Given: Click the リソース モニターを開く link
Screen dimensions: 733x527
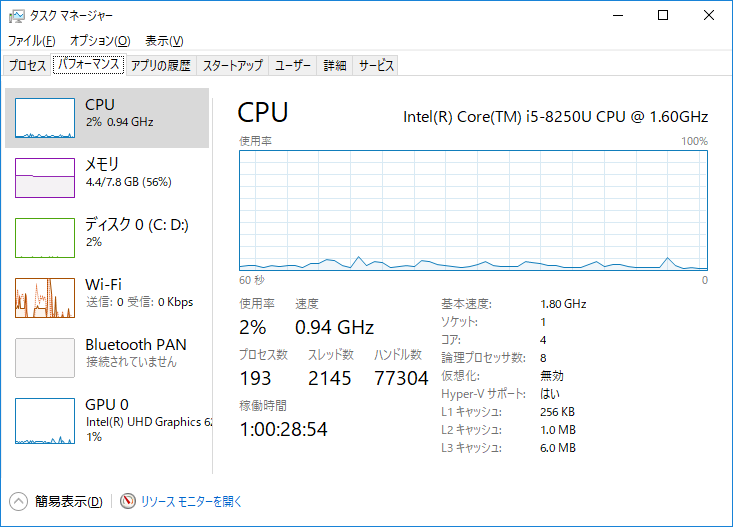Looking at the screenshot, I should pyautogui.click(x=191, y=502).
